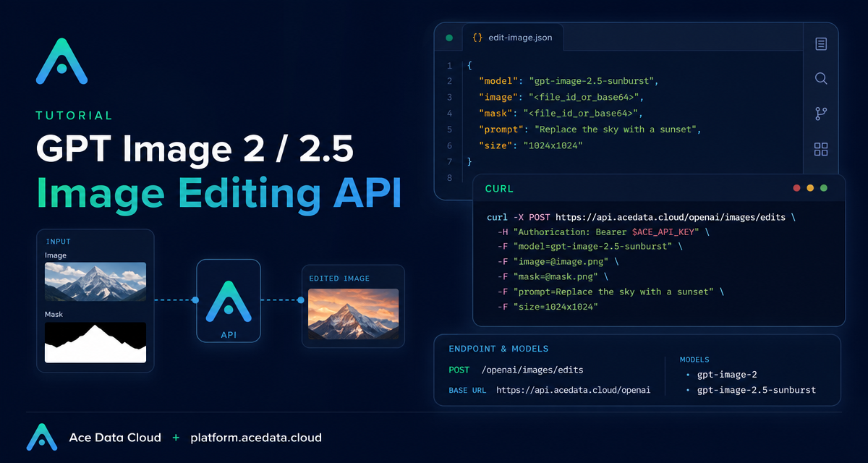
Task: Click the API label under the logo box
Action: pyautogui.click(x=229, y=336)
